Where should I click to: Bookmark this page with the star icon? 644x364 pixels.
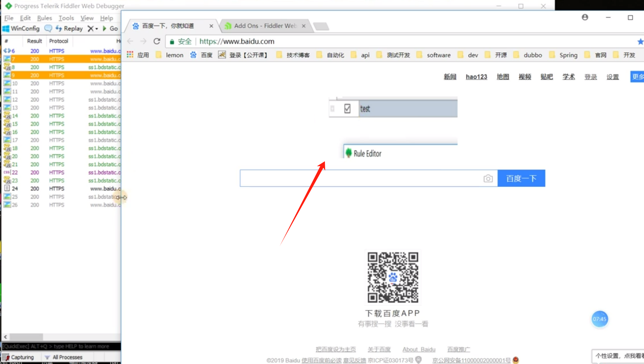(x=640, y=41)
